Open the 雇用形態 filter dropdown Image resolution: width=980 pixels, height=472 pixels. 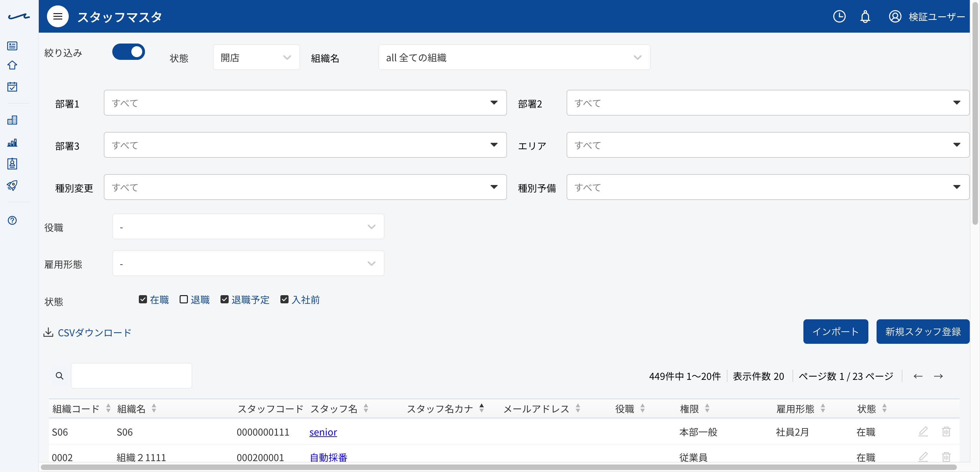click(x=248, y=263)
